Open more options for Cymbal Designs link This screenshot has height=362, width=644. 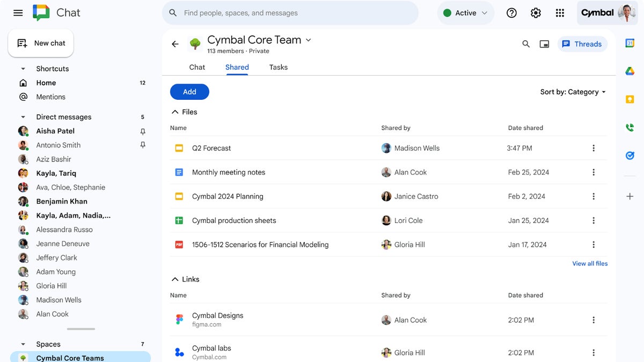coord(594,320)
